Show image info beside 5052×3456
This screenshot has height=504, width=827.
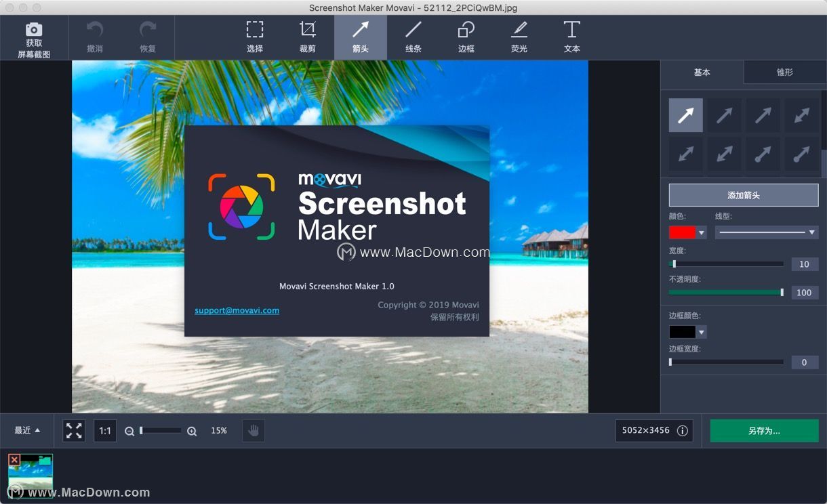click(683, 431)
